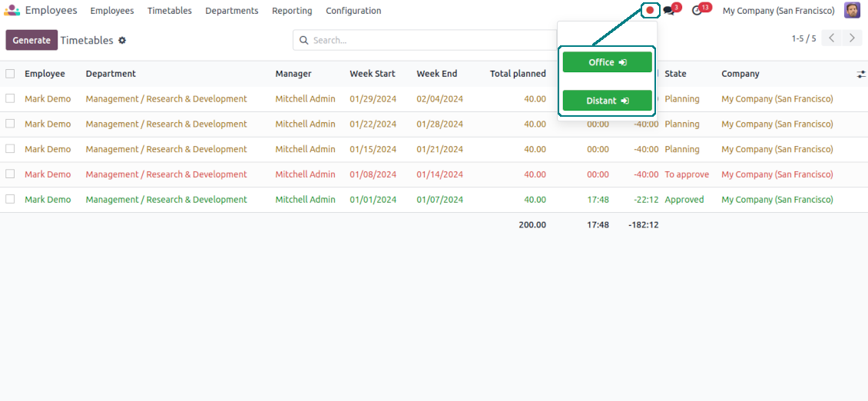This screenshot has height=401, width=868.
Task: Open the chat messages icon
Action: click(x=669, y=11)
